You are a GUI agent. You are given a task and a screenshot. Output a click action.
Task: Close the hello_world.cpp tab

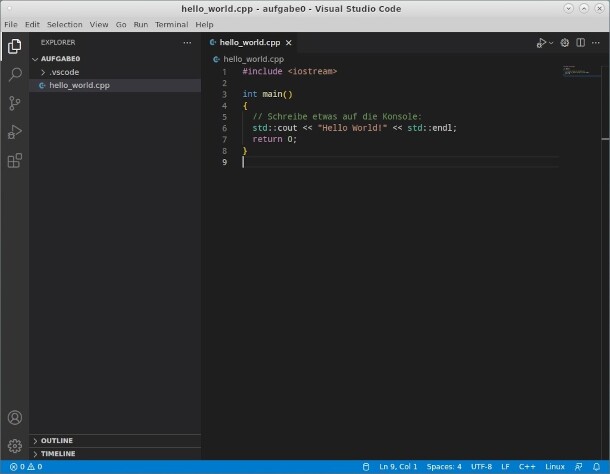pos(289,43)
